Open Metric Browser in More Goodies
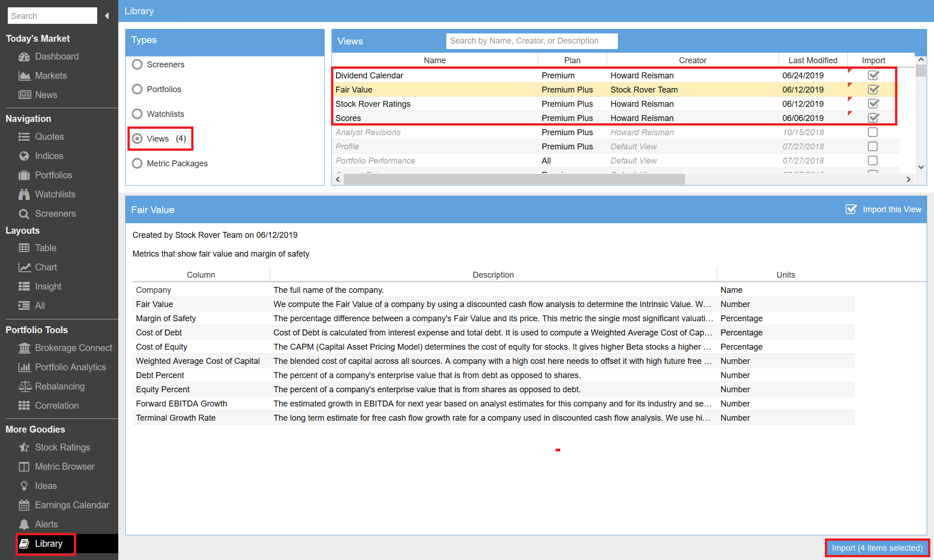 (x=65, y=467)
